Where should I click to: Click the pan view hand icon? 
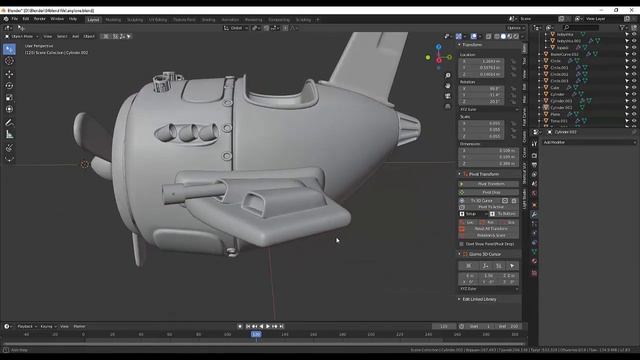(x=448, y=86)
